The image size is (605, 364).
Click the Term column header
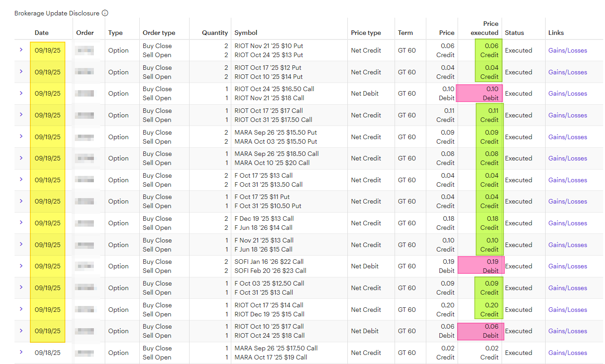(405, 33)
